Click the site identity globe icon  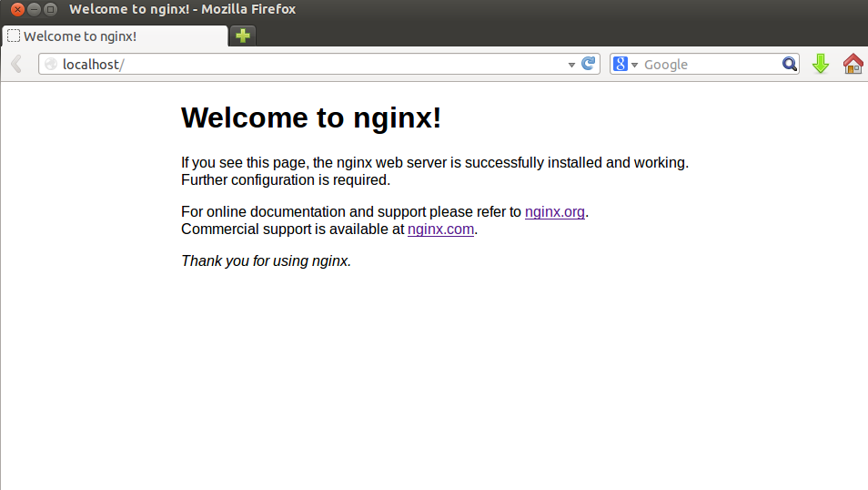coord(51,65)
